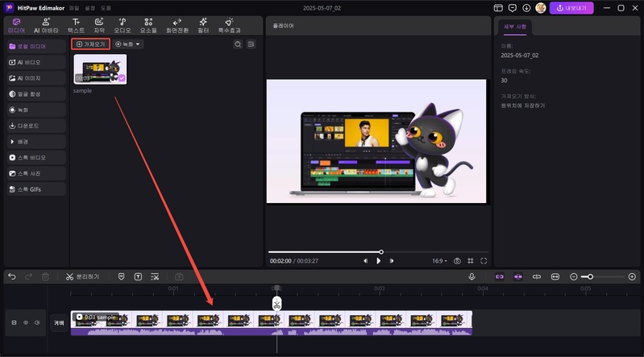This screenshot has width=644, height=357.
Task: Toggle the purple magnetic snapping icon
Action: coord(518,276)
